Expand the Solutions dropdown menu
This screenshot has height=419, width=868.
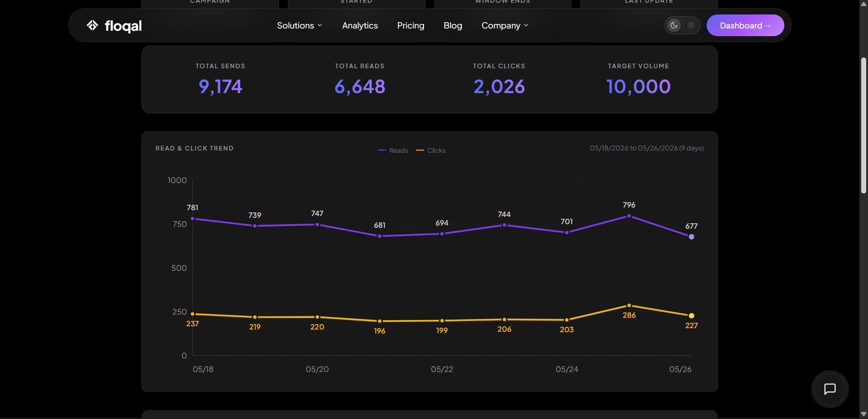point(299,25)
